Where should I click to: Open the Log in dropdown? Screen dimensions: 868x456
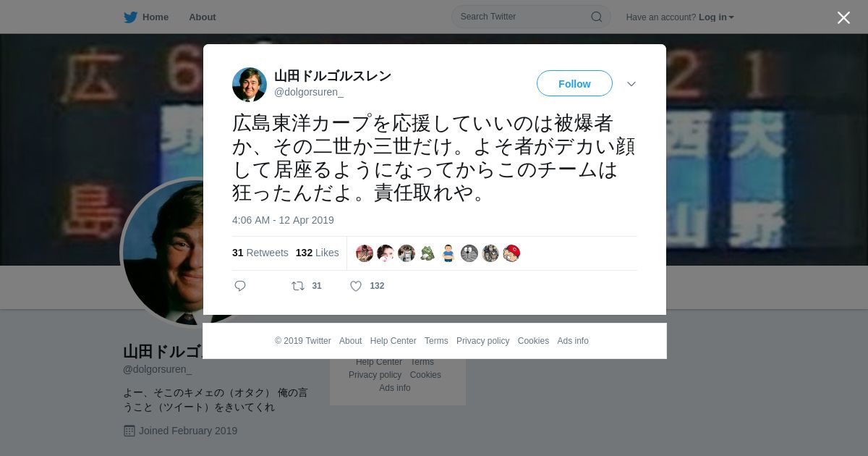[x=716, y=17]
